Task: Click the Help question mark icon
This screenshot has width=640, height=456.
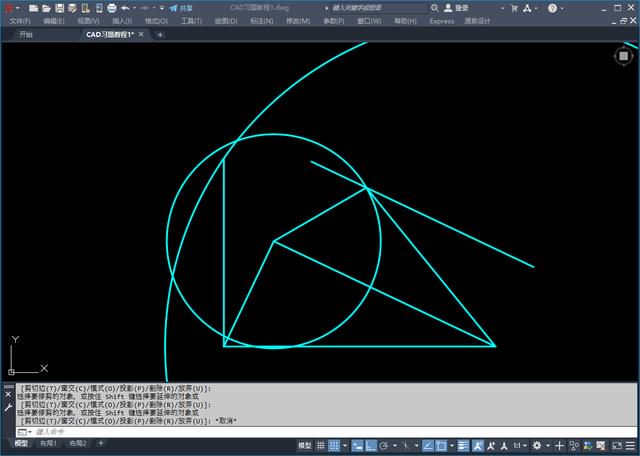Action: click(552, 8)
